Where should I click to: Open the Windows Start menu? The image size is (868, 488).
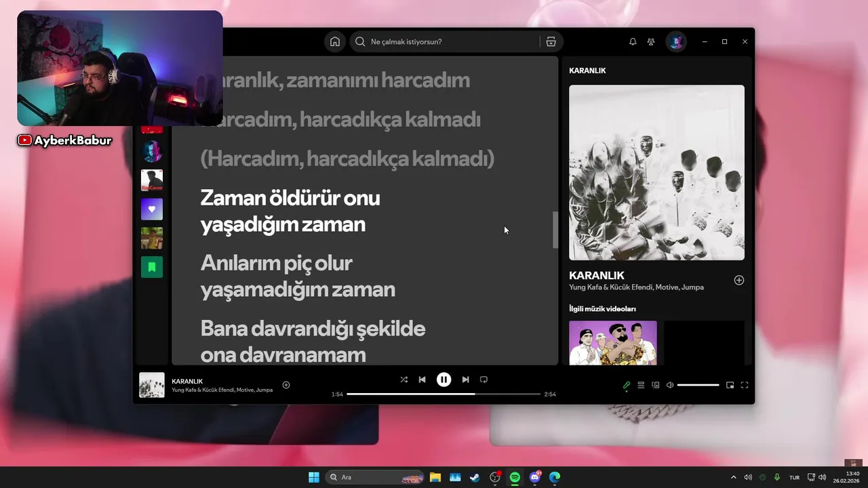[314, 477]
